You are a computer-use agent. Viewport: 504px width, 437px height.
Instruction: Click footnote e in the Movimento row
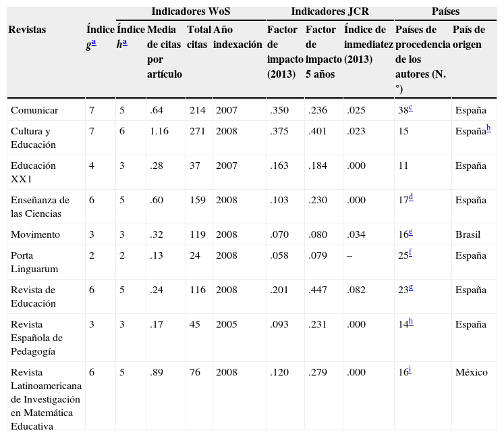tap(411, 232)
